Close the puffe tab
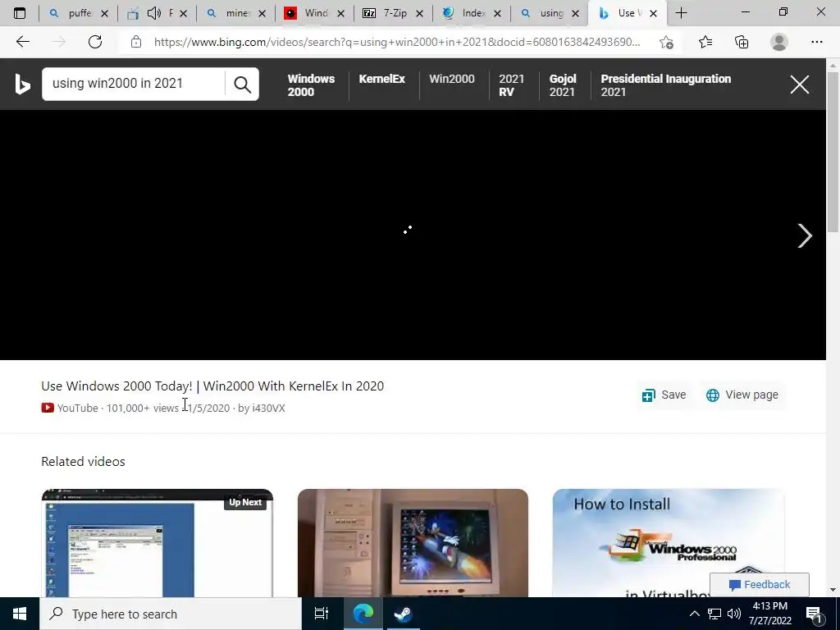 click(x=104, y=13)
